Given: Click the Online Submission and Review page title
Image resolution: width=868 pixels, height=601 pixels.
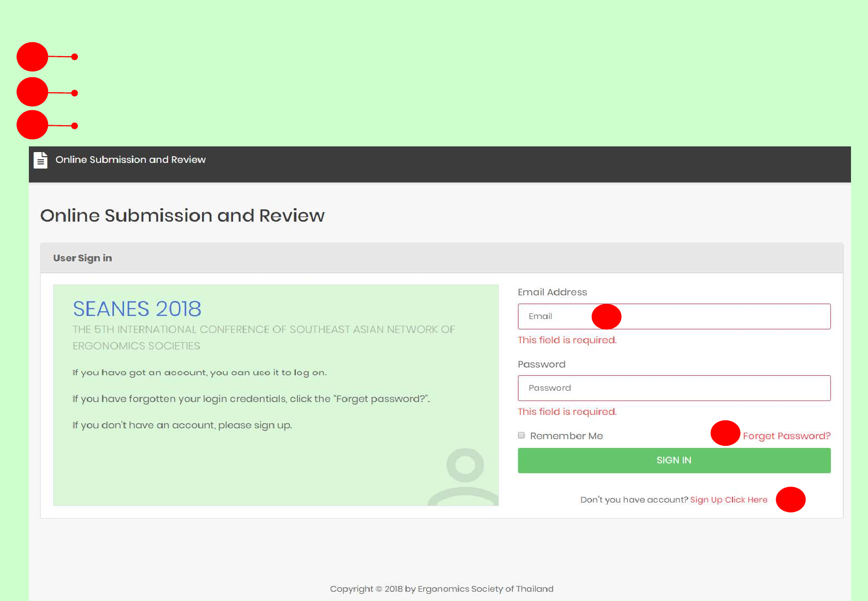Looking at the screenshot, I should pos(182,215).
